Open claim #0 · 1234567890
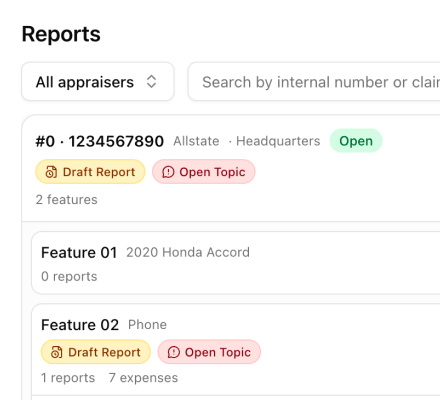 pos(100,141)
